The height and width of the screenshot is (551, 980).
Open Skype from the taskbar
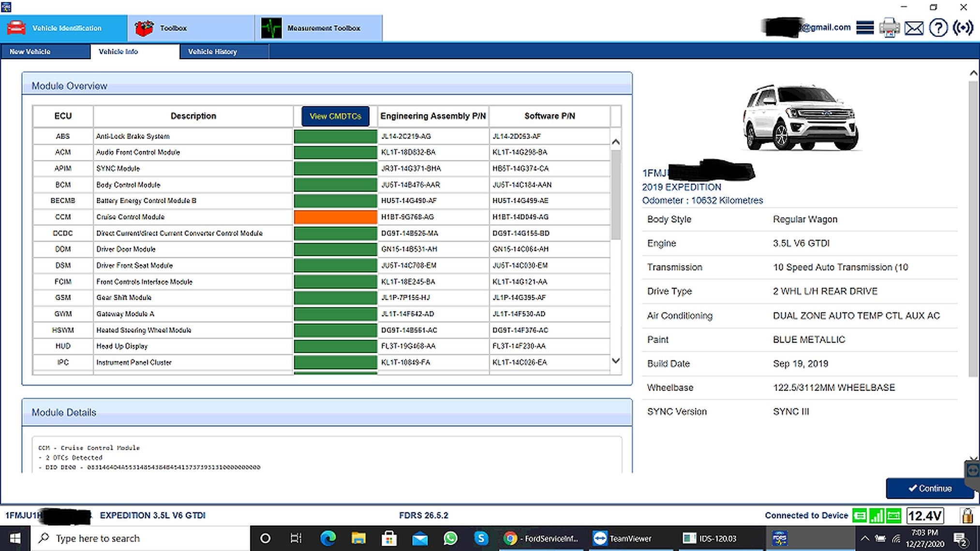click(x=481, y=538)
